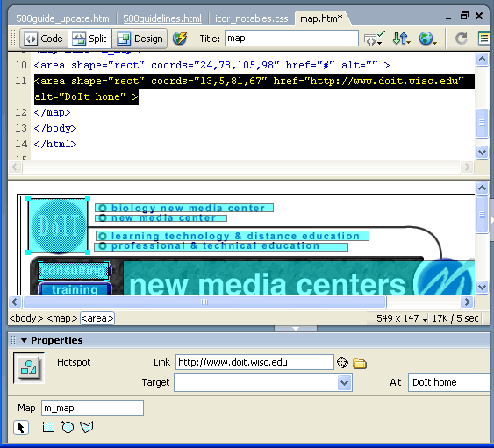Select the body tag in tag selector
Viewport: 494px width, 448px height.
click(x=26, y=318)
